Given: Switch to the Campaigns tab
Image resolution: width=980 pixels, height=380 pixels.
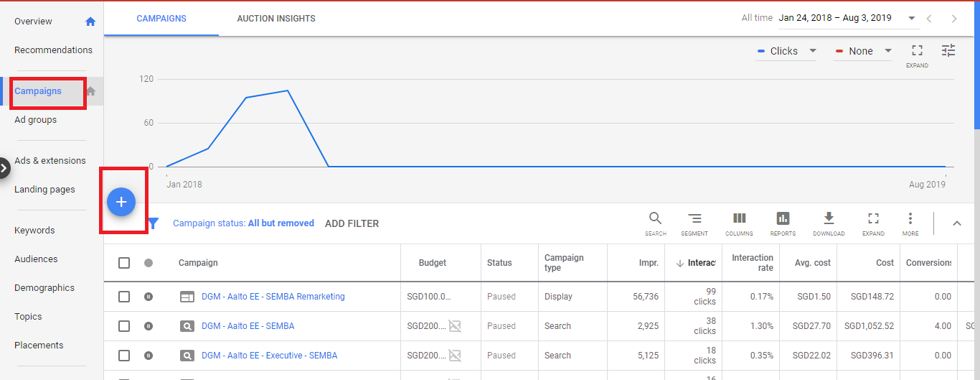Looking at the screenshot, I should (161, 19).
